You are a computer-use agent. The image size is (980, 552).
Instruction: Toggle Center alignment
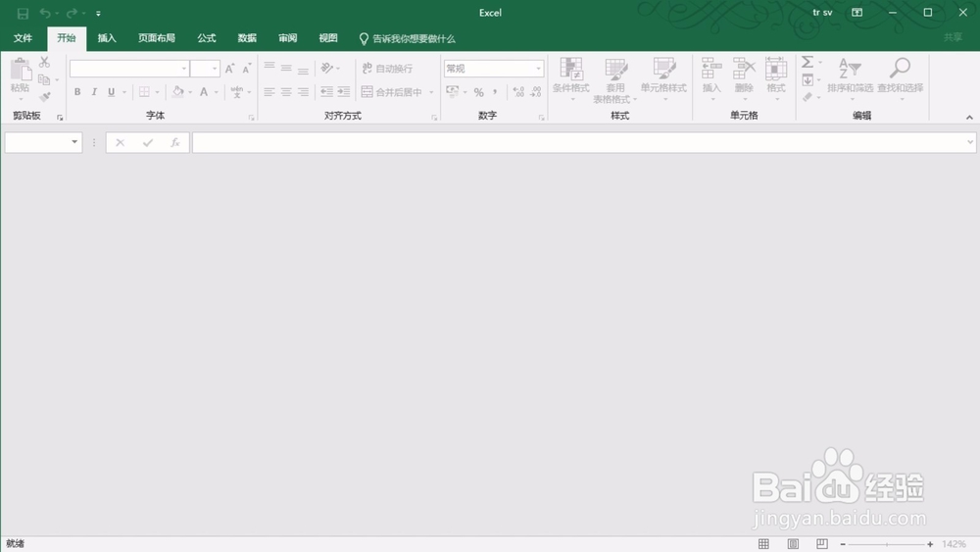pyautogui.click(x=286, y=92)
